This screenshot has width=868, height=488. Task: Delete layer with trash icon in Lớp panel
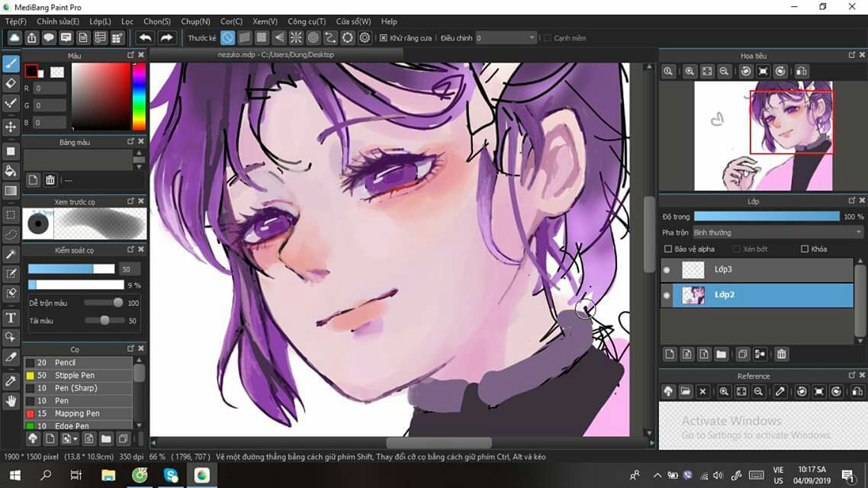point(781,354)
